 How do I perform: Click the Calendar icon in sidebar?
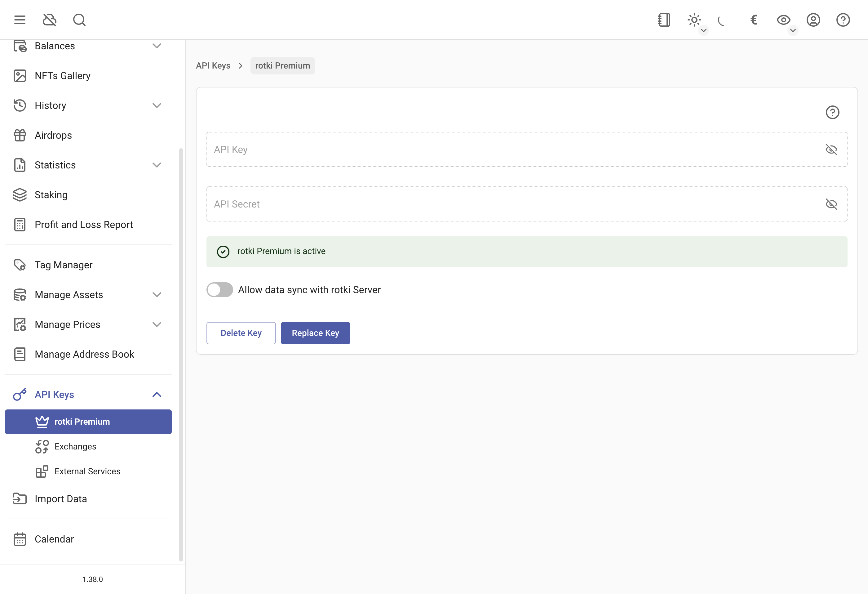tap(20, 539)
